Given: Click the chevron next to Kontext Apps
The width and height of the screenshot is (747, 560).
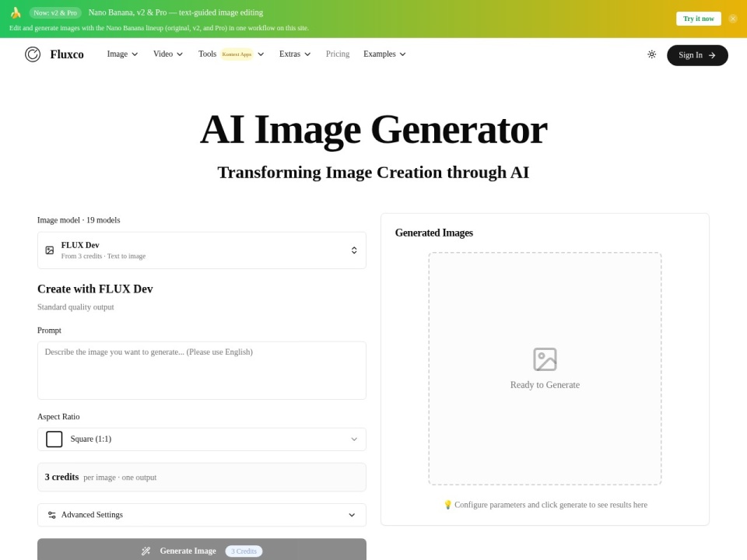Looking at the screenshot, I should tap(261, 54).
